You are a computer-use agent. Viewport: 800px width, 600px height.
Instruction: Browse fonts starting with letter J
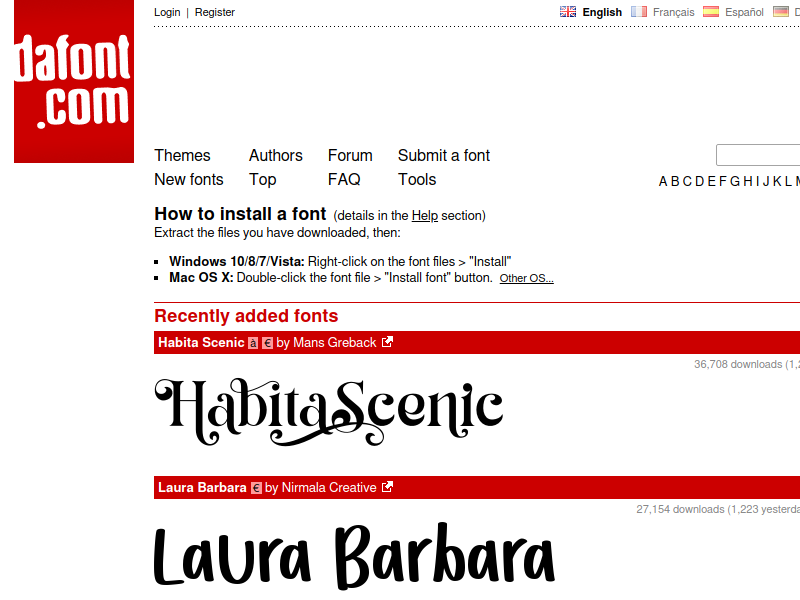[x=766, y=181]
